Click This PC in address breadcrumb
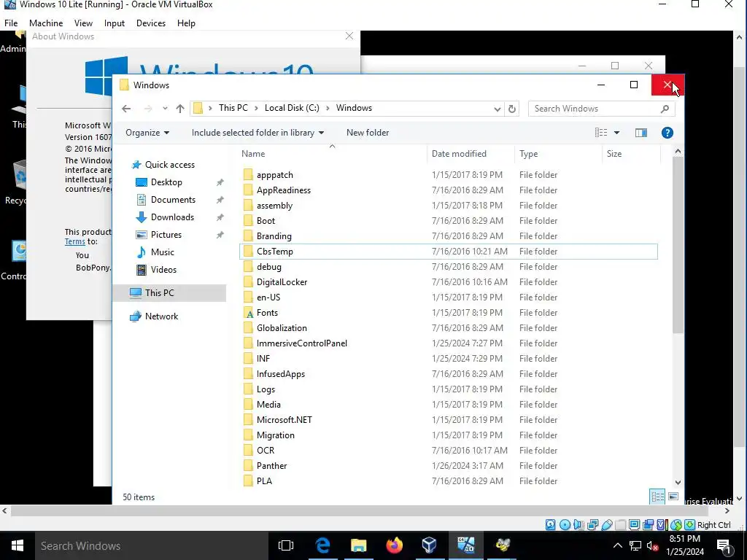747x560 pixels. point(233,108)
